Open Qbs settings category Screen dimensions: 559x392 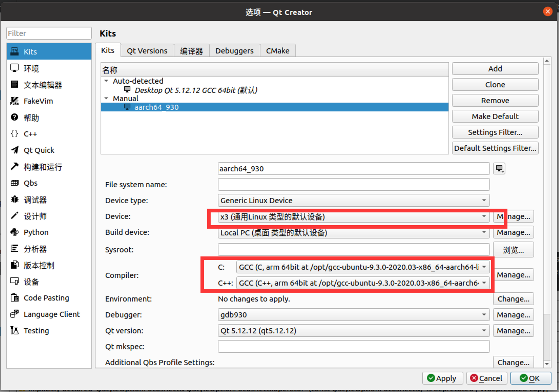(49, 183)
